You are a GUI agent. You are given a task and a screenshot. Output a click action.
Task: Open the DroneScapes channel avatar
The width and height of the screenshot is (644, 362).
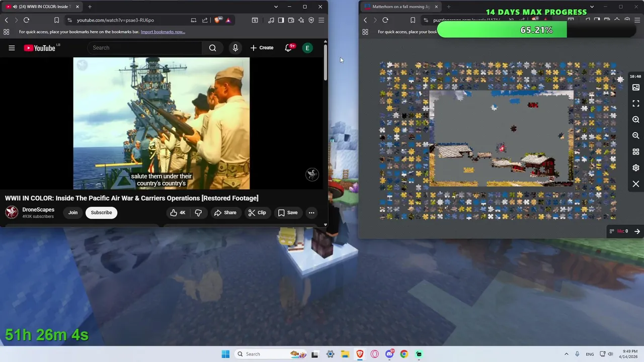click(x=12, y=212)
